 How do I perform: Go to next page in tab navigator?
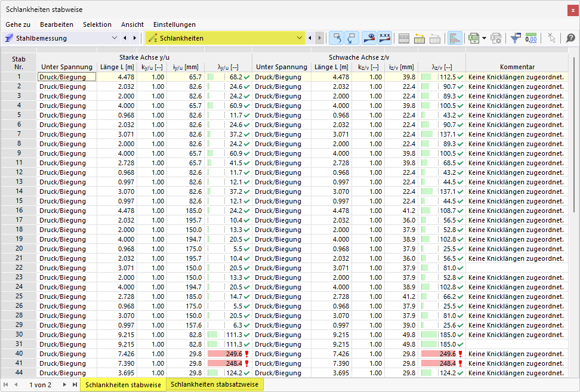pyautogui.click(x=64, y=385)
